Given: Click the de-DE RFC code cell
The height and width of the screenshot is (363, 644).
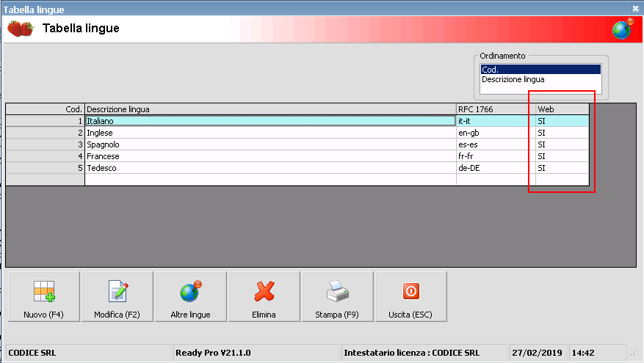Looking at the screenshot, I should tap(496, 168).
